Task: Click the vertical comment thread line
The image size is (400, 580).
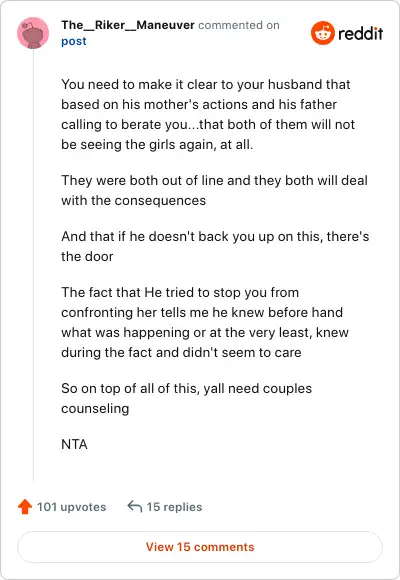Action: coord(33,266)
